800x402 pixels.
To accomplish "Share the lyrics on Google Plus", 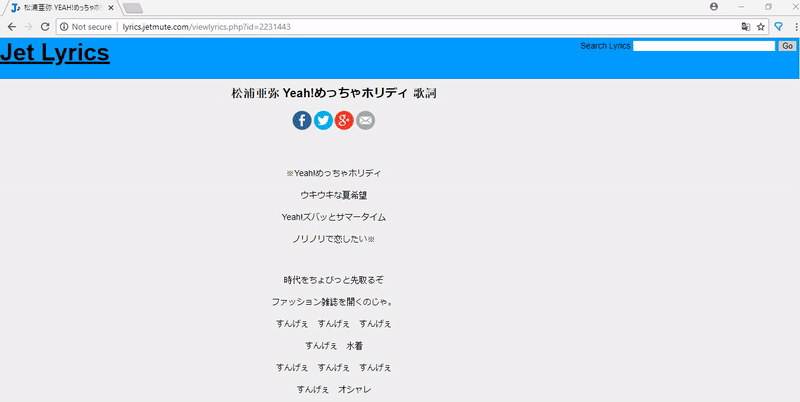I will tap(344, 120).
